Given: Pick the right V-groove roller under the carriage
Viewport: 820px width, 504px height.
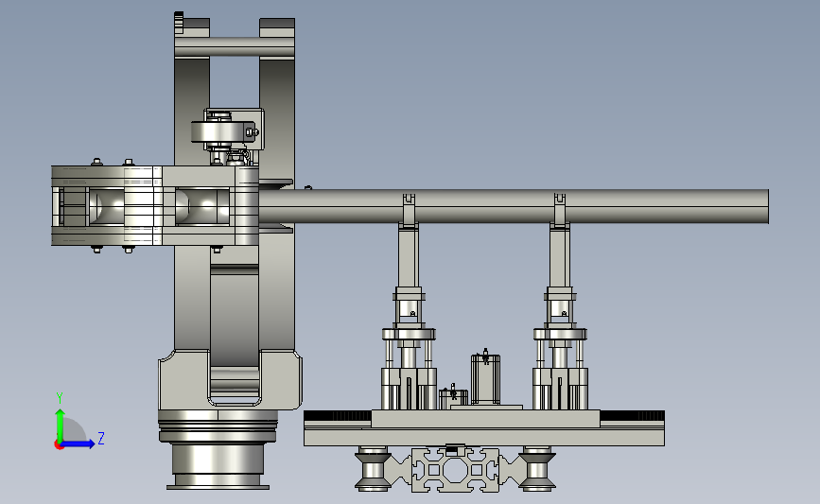Looking at the screenshot, I should 537,469.
